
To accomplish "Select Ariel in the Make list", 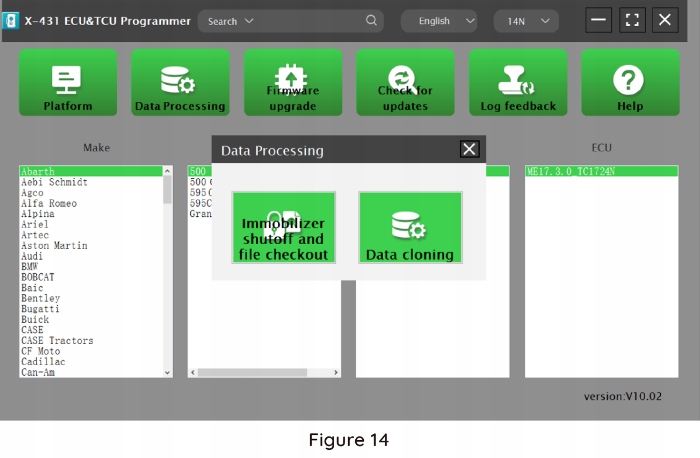I will click(x=91, y=225).
